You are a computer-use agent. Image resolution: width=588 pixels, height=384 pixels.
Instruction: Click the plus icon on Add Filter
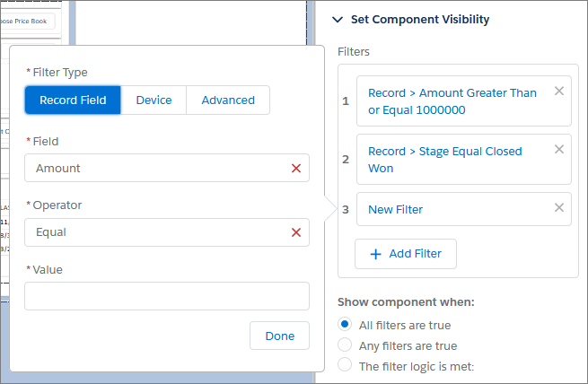(x=376, y=254)
